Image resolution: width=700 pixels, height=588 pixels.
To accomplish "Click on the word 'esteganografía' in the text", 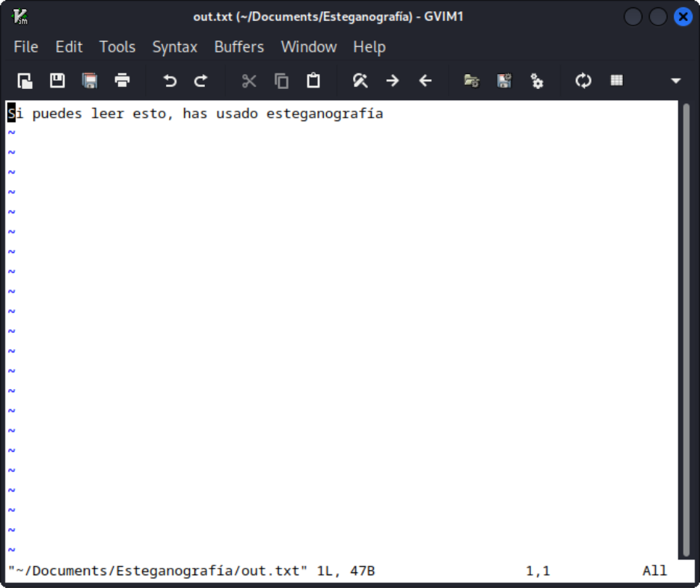I will coord(325,114).
